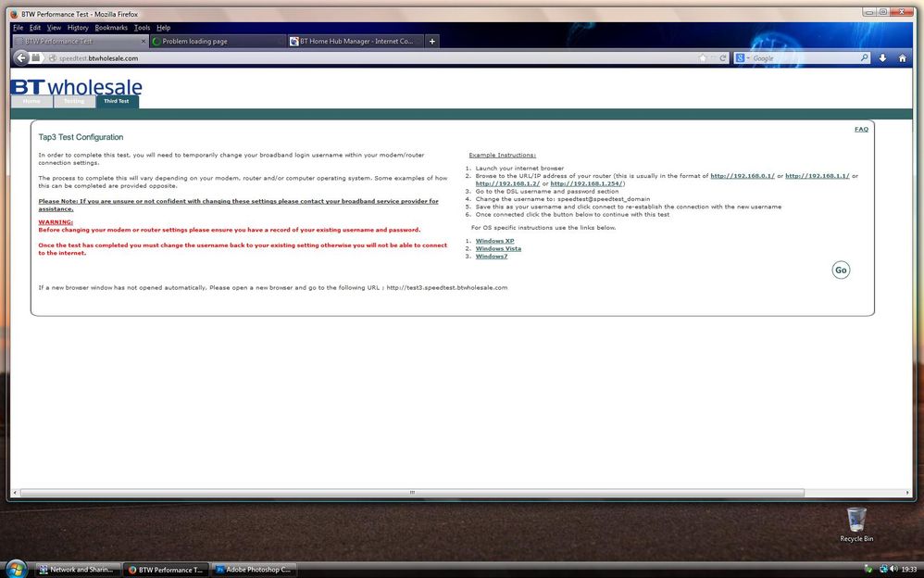Image resolution: width=924 pixels, height=578 pixels.
Task: Open the http://192.168.1.2/ link
Action: (507, 183)
